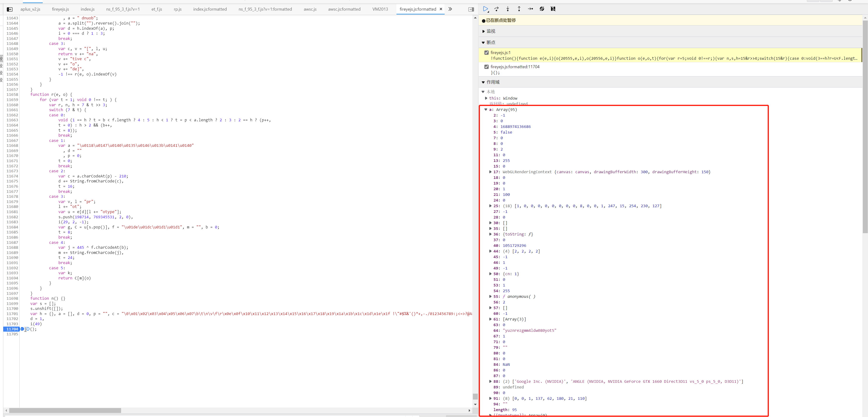This screenshot has width=868, height=417.
Task: Resume script execution with play icon
Action: click(x=485, y=9)
